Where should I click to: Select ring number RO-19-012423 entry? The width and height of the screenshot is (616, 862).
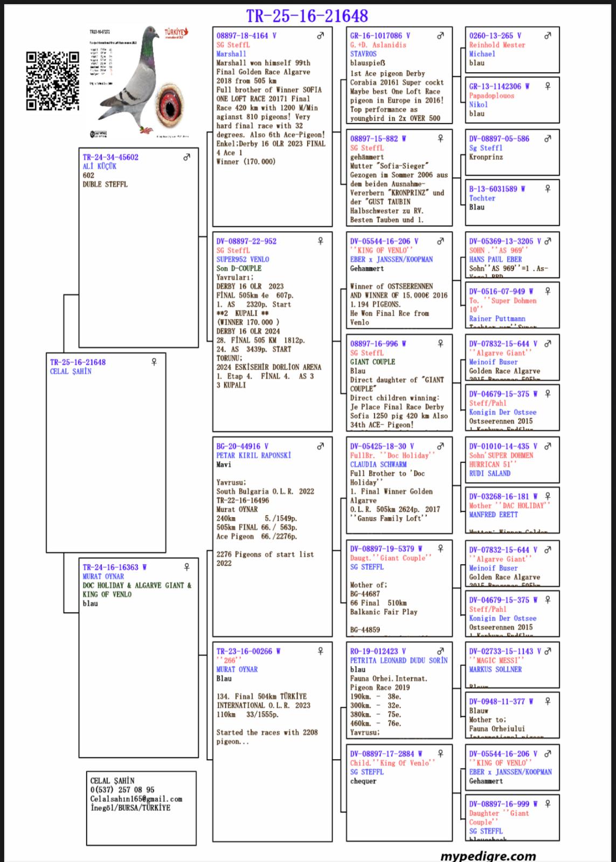point(378,651)
